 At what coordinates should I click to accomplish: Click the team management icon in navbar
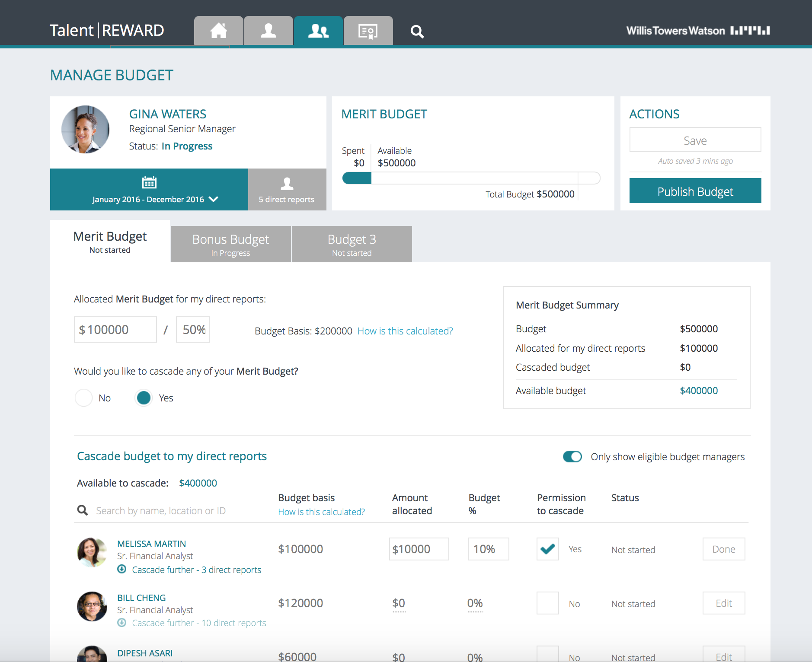click(x=318, y=30)
